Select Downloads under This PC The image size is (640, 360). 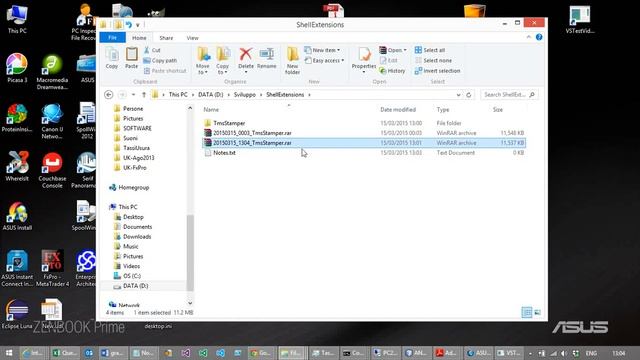click(x=137, y=236)
